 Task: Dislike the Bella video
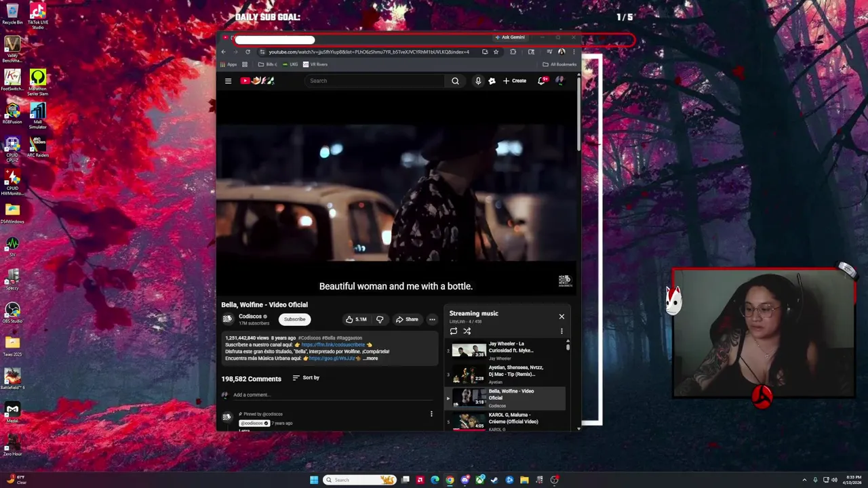tap(380, 319)
